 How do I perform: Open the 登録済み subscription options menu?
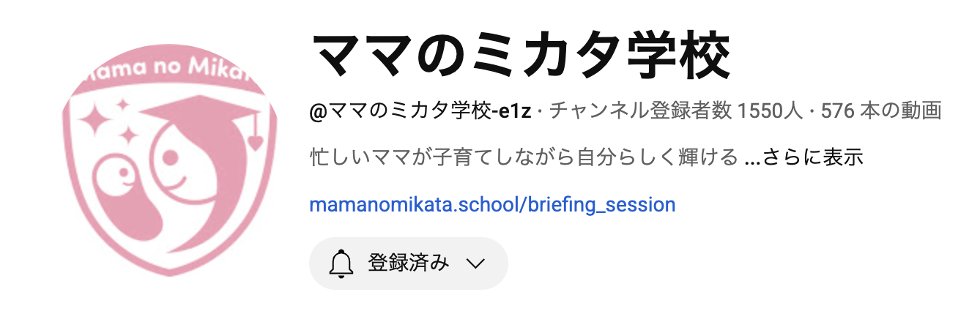pyautogui.click(x=409, y=263)
